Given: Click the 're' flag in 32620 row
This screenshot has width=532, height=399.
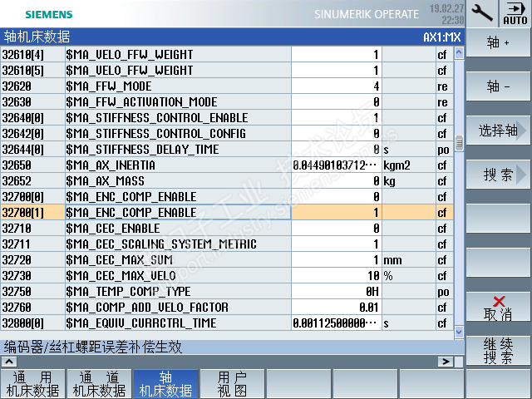Looking at the screenshot, I should 442,86.
